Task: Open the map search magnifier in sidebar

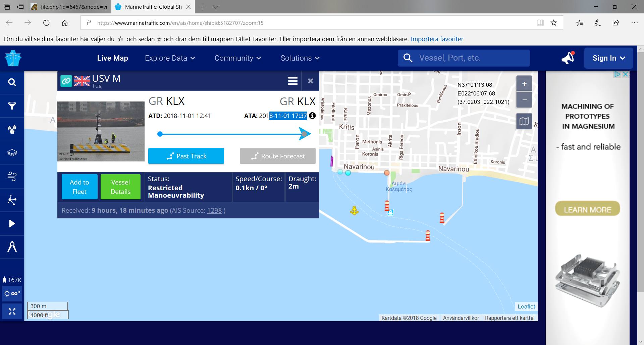Action: point(12,82)
